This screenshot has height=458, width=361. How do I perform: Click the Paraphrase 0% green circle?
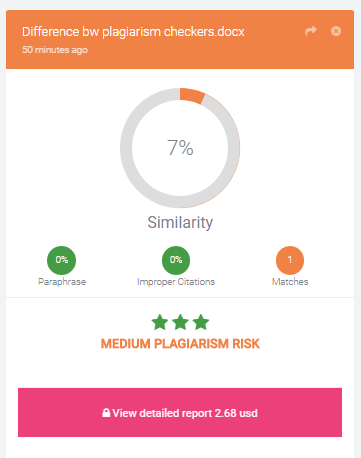[61, 260]
